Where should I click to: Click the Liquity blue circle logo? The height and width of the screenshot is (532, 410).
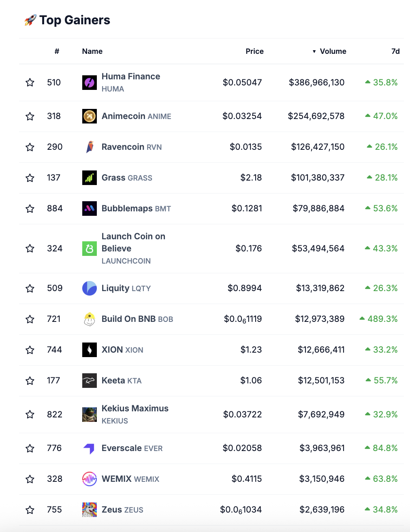(x=89, y=288)
